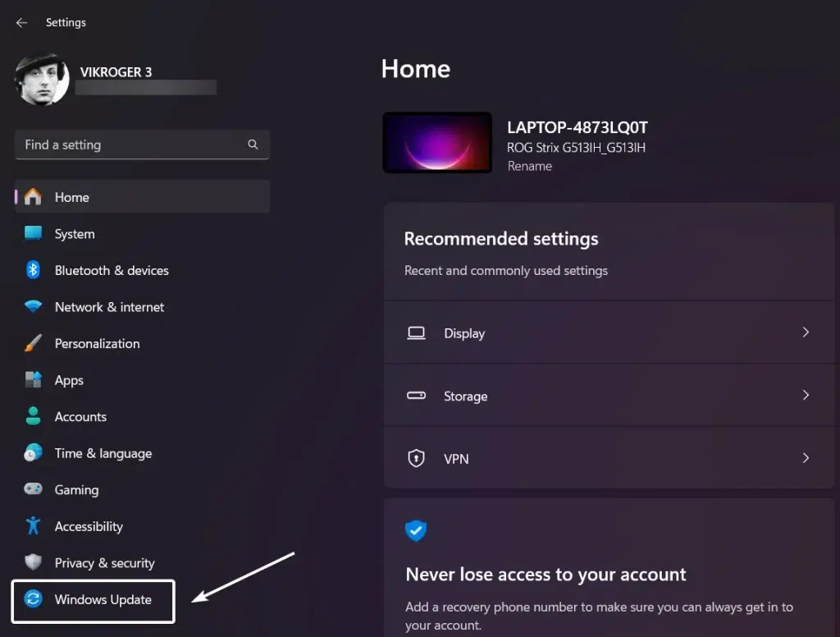Click the ROG Strix G513IH_G513IH model text
This screenshot has width=840, height=637.
577,148
